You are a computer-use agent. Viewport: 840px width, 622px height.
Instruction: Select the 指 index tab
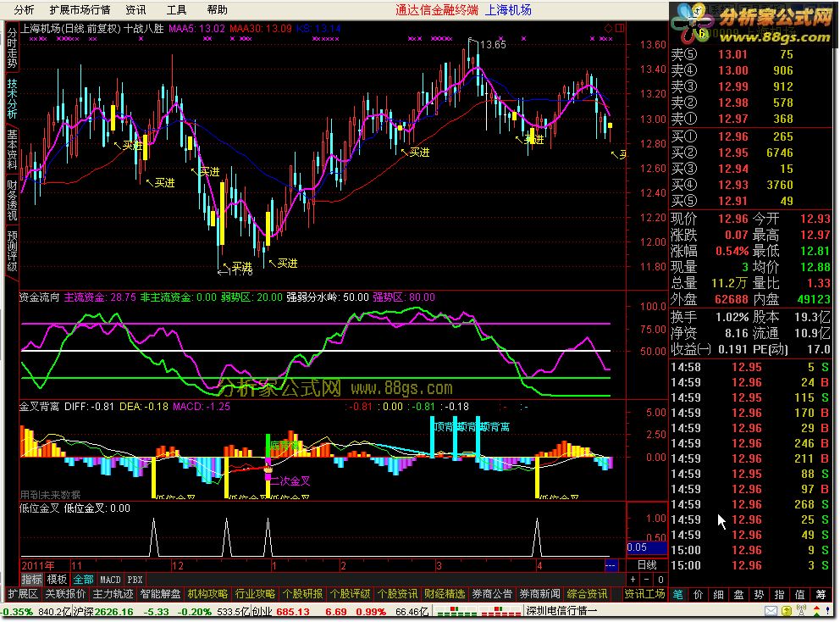(x=780, y=594)
